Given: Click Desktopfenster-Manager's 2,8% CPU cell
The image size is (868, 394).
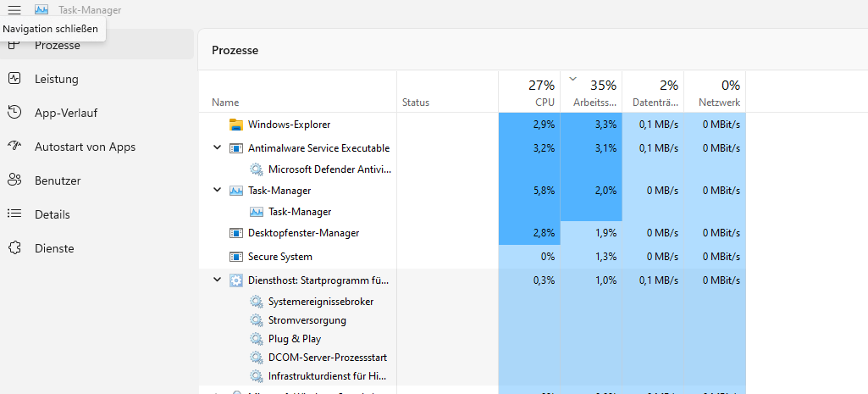Looking at the screenshot, I should [x=529, y=233].
